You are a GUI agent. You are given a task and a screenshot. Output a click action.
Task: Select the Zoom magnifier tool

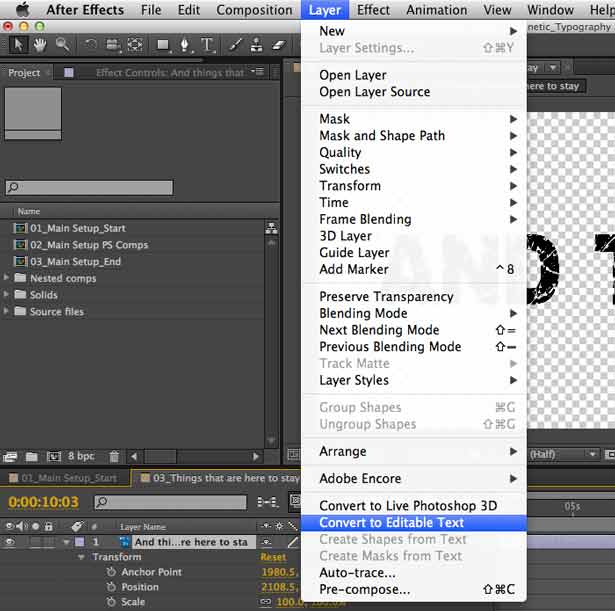click(x=62, y=45)
